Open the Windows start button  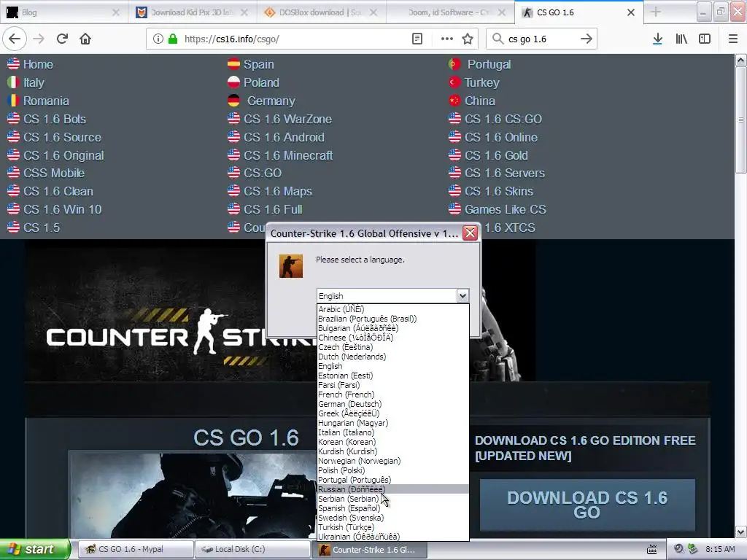(x=35, y=549)
